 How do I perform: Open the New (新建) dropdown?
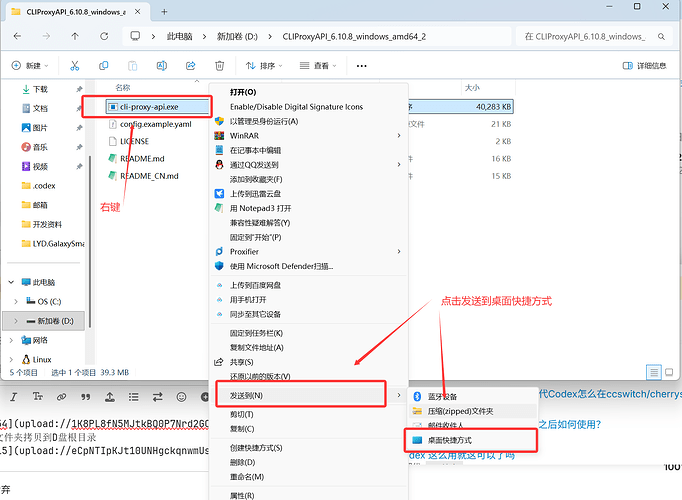tap(30, 66)
